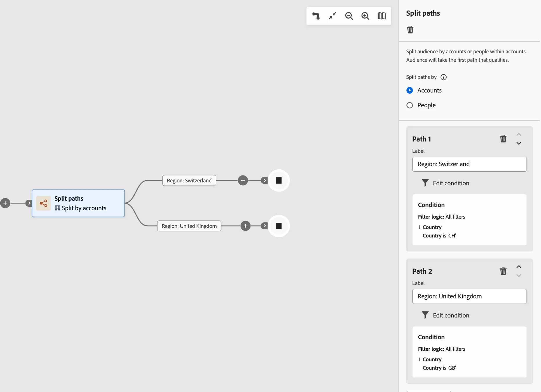541x392 pixels.
Task: Delete Path 2 with its trash icon
Action: click(503, 271)
